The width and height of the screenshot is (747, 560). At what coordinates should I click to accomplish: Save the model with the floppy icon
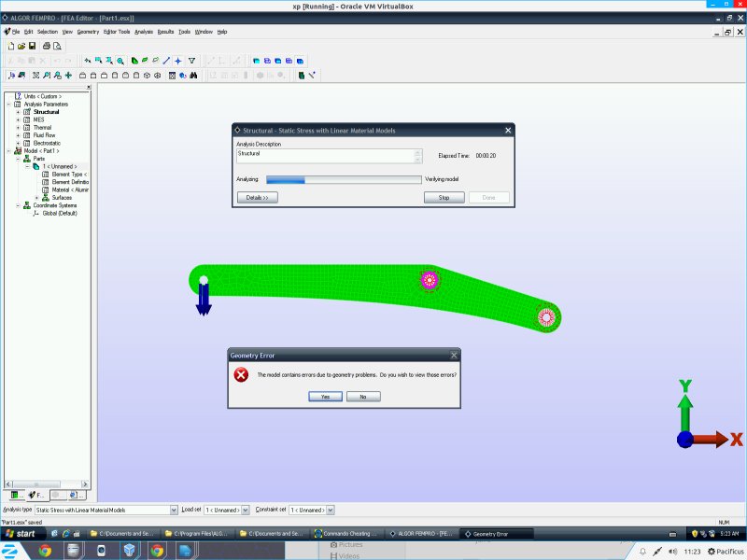coord(33,46)
